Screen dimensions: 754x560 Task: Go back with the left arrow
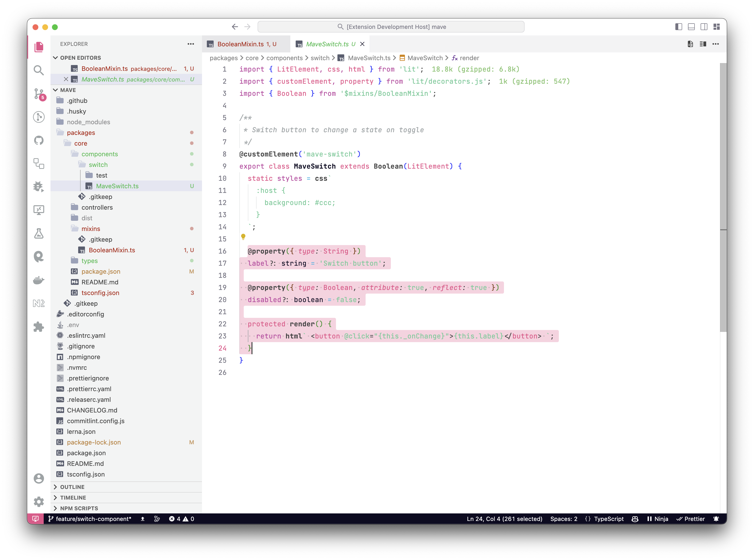(235, 27)
